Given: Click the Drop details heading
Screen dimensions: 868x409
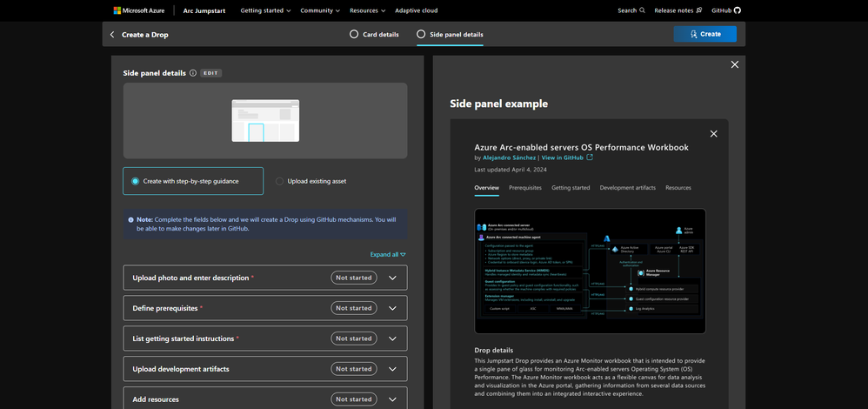Looking at the screenshot, I should pos(494,350).
